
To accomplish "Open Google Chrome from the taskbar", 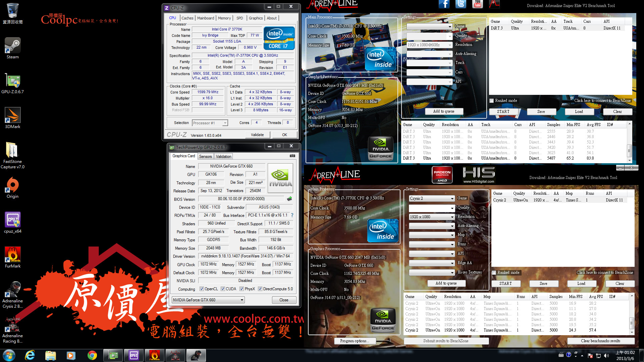I will [x=92, y=355].
